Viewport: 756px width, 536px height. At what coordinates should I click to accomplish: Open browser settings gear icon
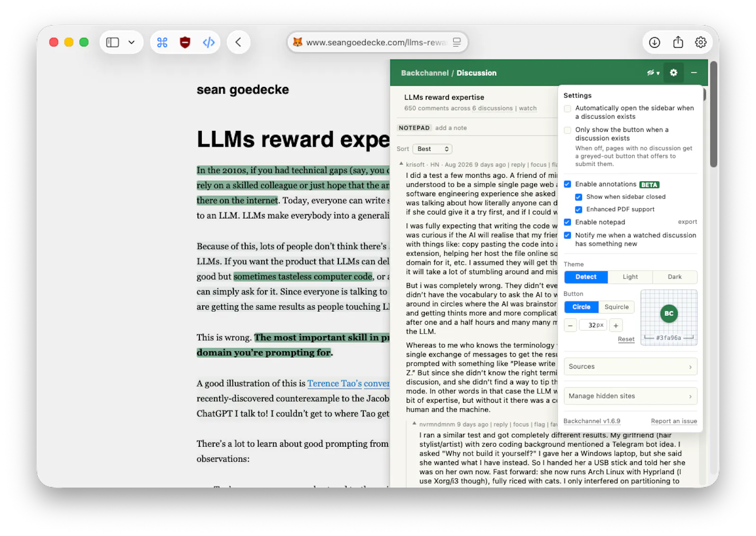pos(701,43)
